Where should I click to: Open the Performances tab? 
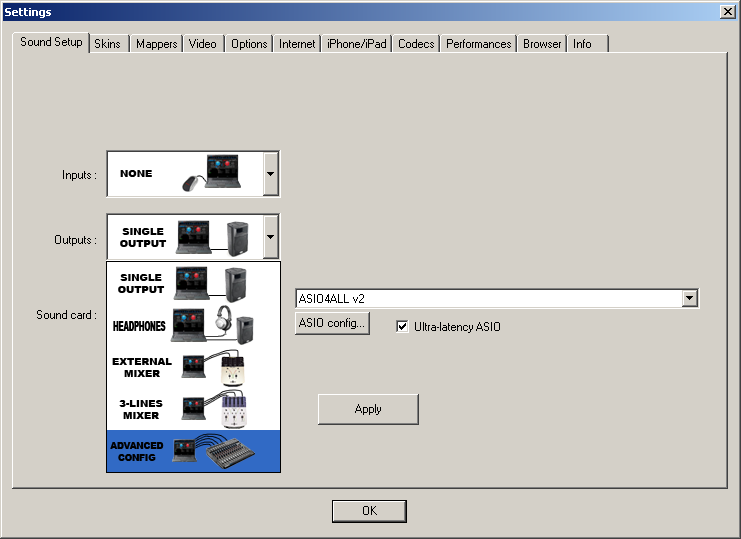coord(478,44)
